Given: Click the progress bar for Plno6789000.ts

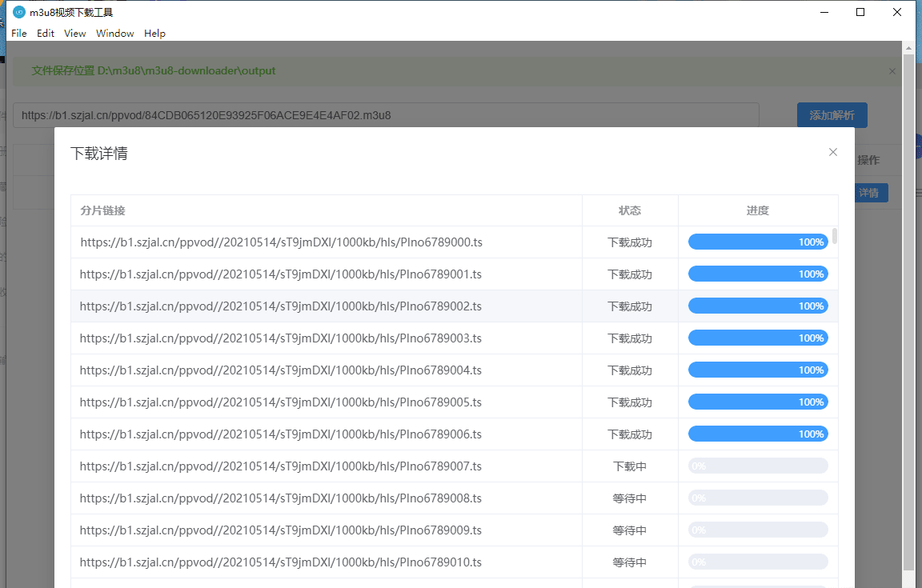Looking at the screenshot, I should click(757, 242).
